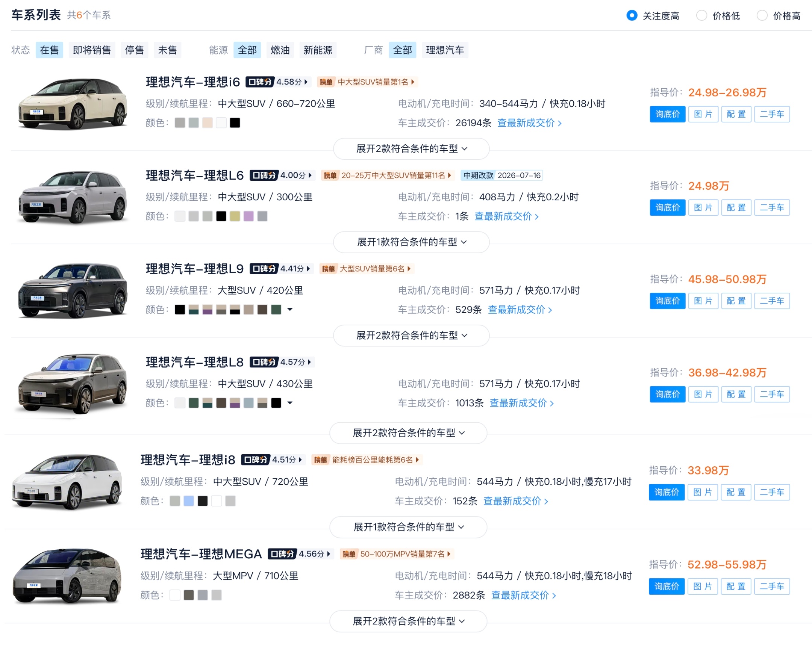
Task: Open the 理想MEGA car thumbnail
Action: pos(67,576)
